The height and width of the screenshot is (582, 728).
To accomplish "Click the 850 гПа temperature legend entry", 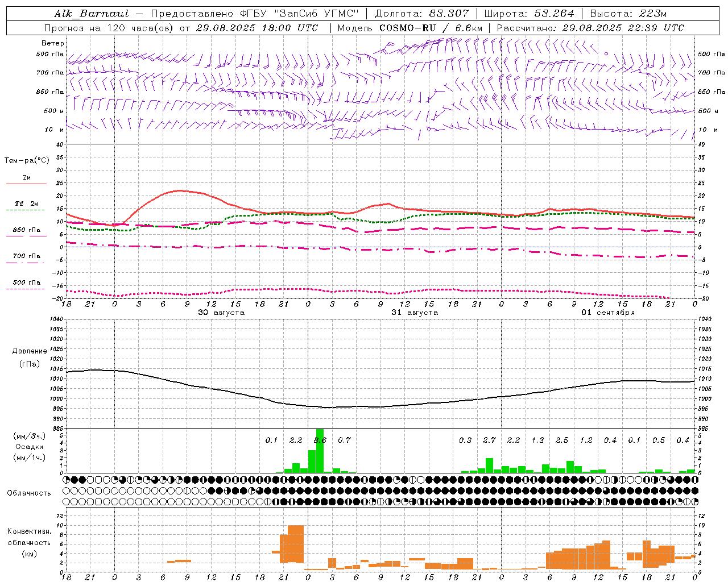I will [27, 230].
